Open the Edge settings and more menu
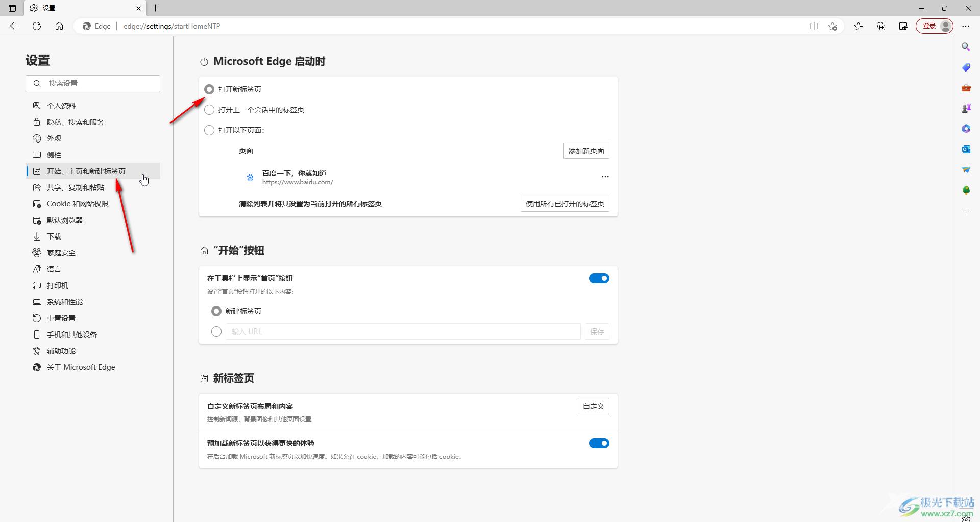The image size is (980, 522). (x=966, y=26)
